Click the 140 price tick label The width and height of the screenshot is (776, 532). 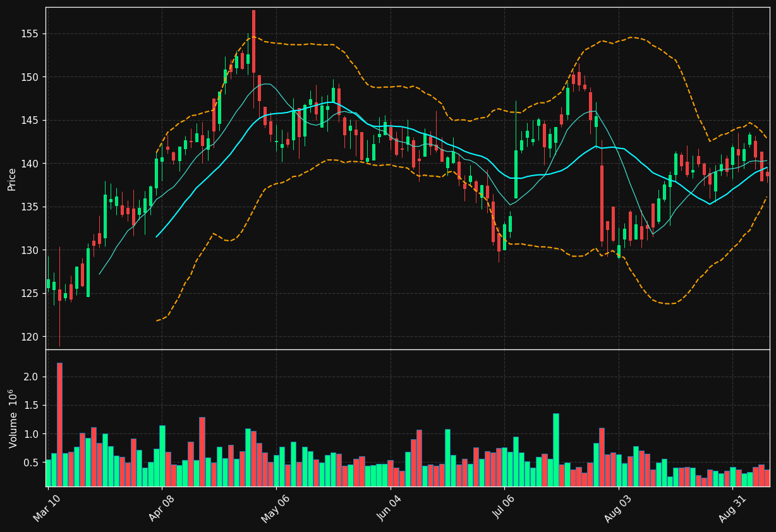pyautogui.click(x=31, y=164)
